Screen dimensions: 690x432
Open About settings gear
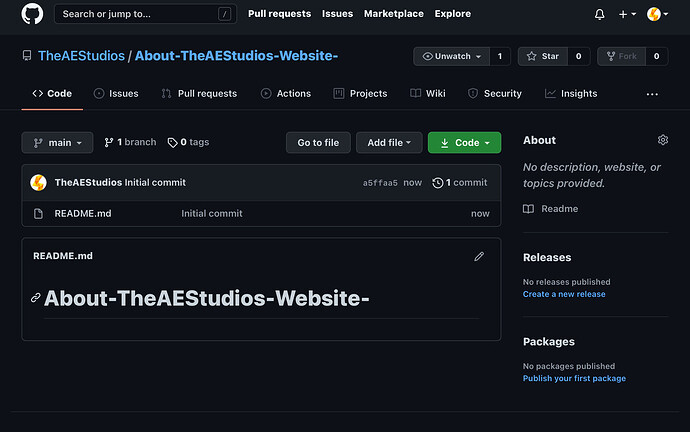coord(663,140)
